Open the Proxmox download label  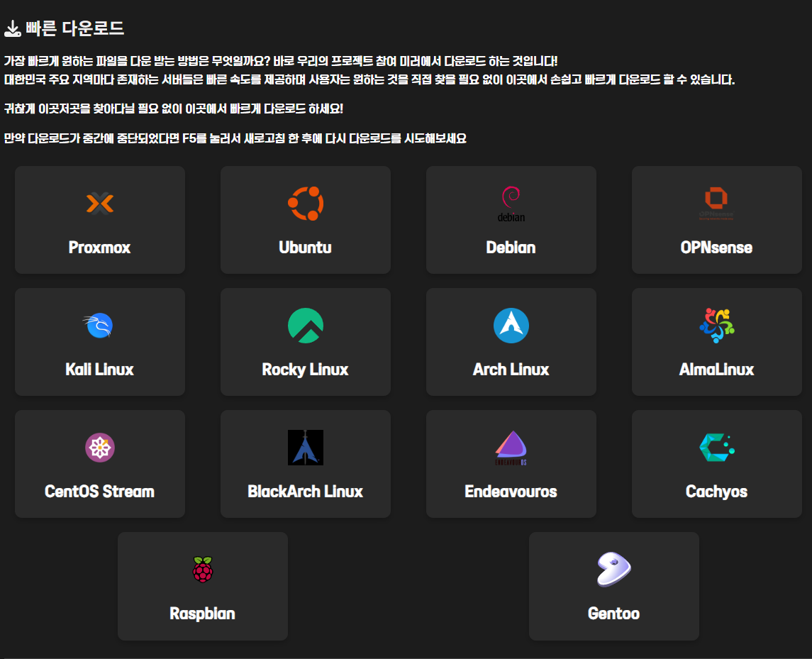pos(99,248)
